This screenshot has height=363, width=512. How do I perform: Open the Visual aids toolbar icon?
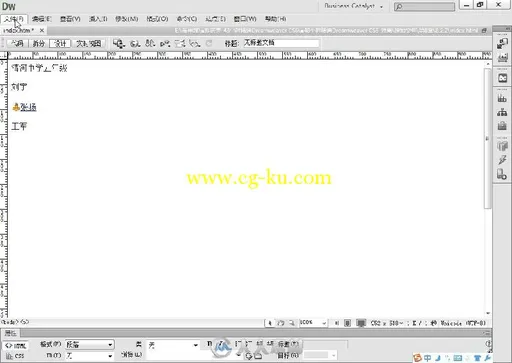pyautogui.click(x=195, y=43)
